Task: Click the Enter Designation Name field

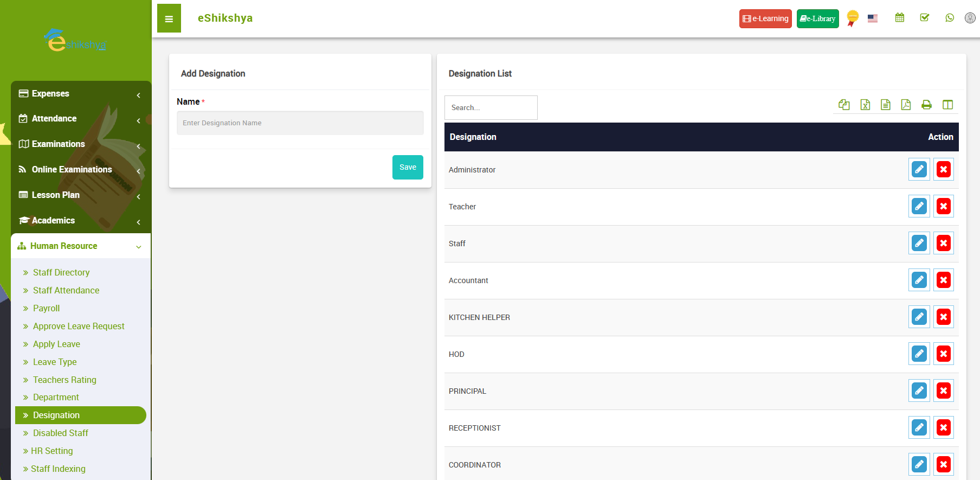Action: pyautogui.click(x=300, y=123)
